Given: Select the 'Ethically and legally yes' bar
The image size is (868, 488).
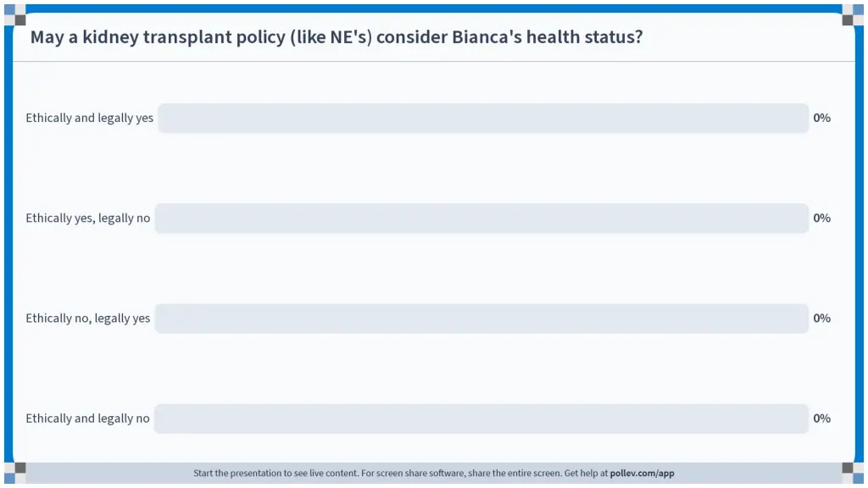Looking at the screenshot, I should (x=482, y=118).
